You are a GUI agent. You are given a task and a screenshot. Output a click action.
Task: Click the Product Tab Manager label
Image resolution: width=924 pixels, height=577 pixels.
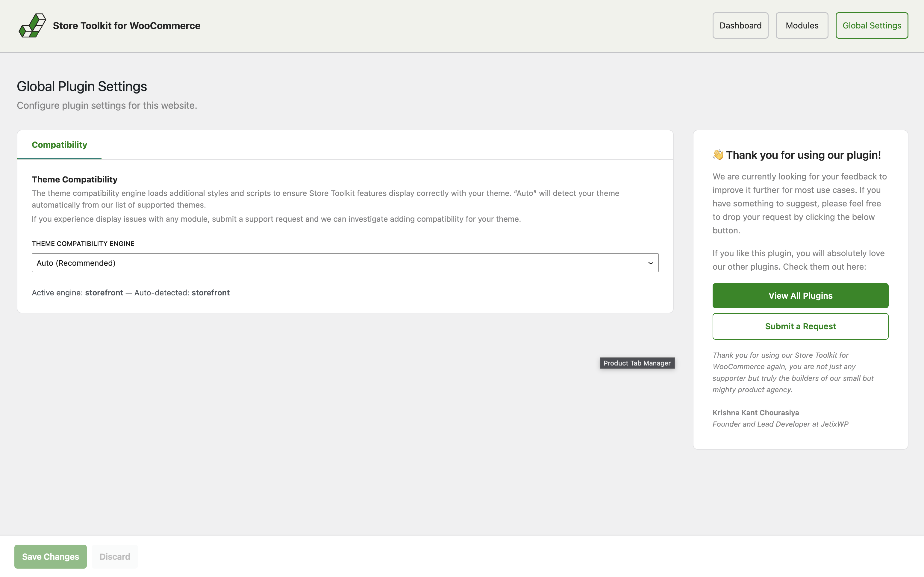(637, 363)
